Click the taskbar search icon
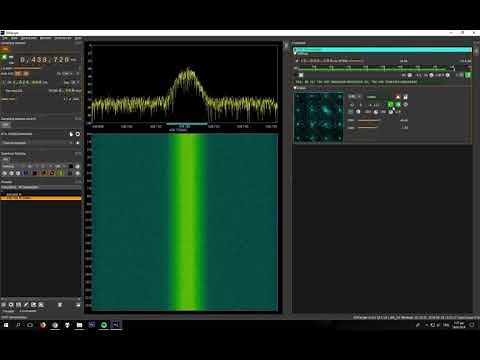Screen dimensions: 480x360 point(18,325)
